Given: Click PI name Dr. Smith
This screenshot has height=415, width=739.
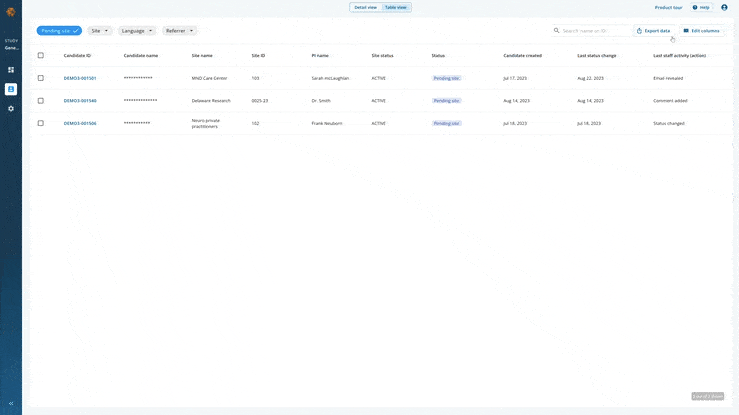Looking at the screenshot, I should click(321, 101).
